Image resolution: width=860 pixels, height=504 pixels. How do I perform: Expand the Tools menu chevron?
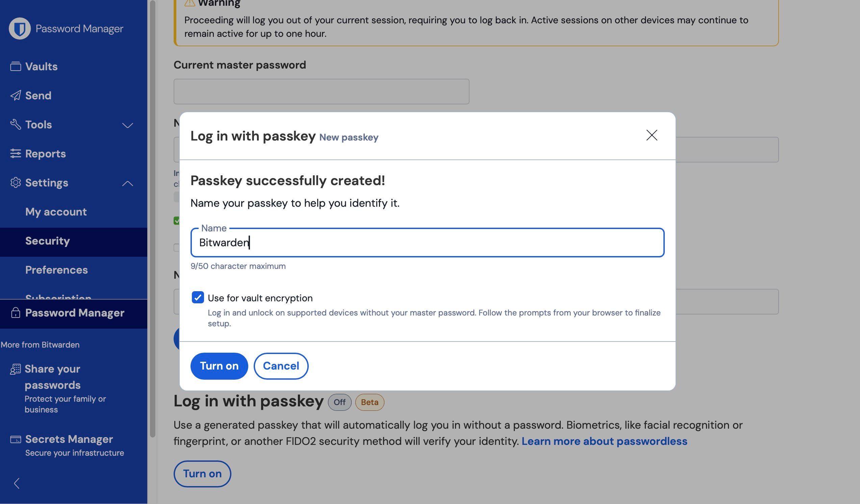tap(128, 125)
